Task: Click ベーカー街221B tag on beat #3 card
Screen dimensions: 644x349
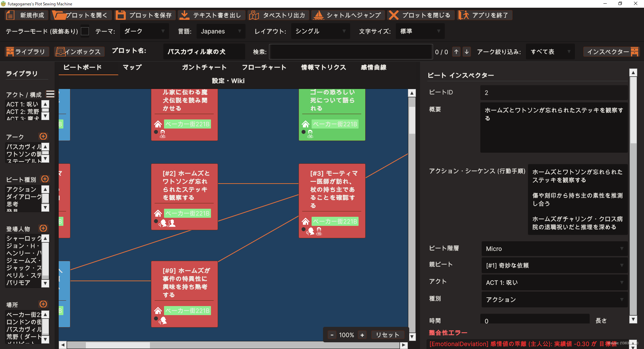Action: click(x=335, y=221)
